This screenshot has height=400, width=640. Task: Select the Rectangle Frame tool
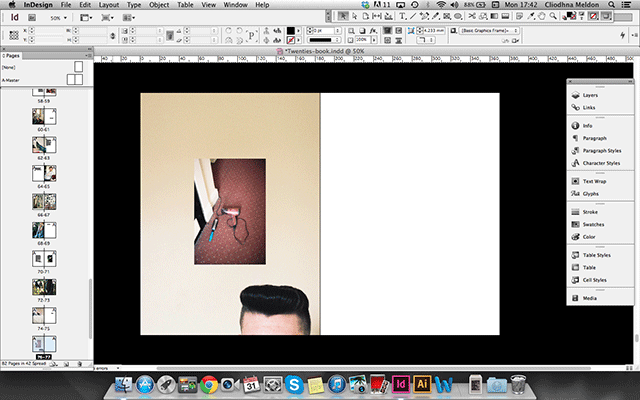(447, 16)
